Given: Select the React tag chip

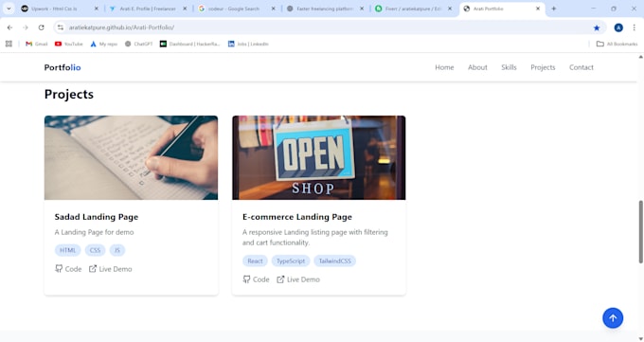Looking at the screenshot, I should point(255,261).
